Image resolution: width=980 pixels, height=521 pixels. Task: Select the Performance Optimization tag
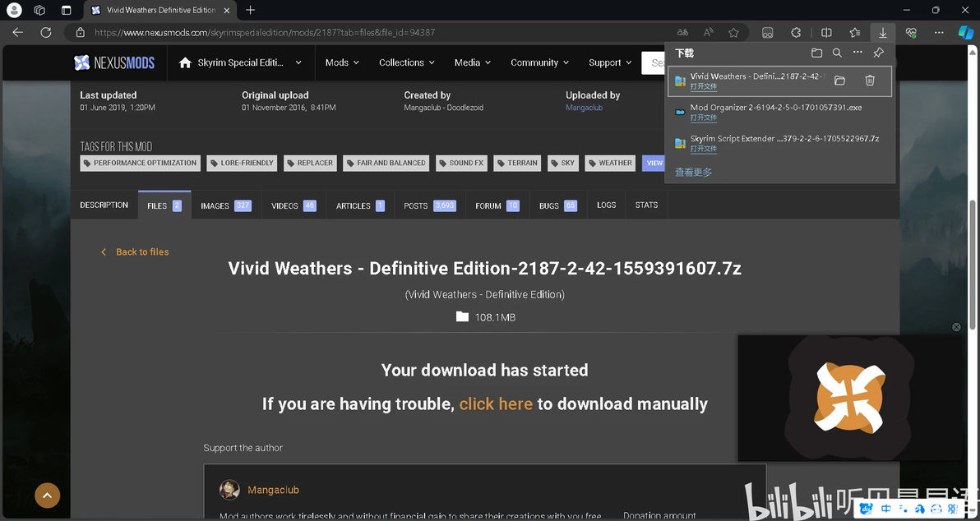[140, 163]
